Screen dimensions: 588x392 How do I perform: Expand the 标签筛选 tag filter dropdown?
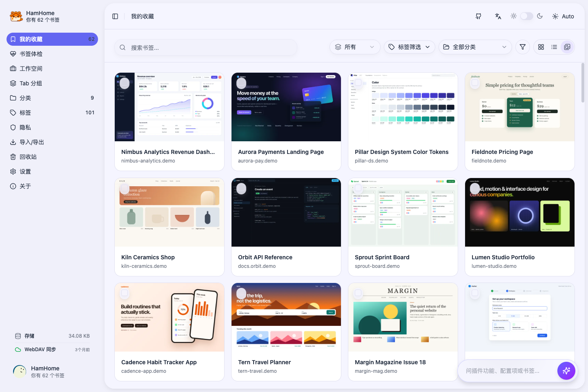409,47
